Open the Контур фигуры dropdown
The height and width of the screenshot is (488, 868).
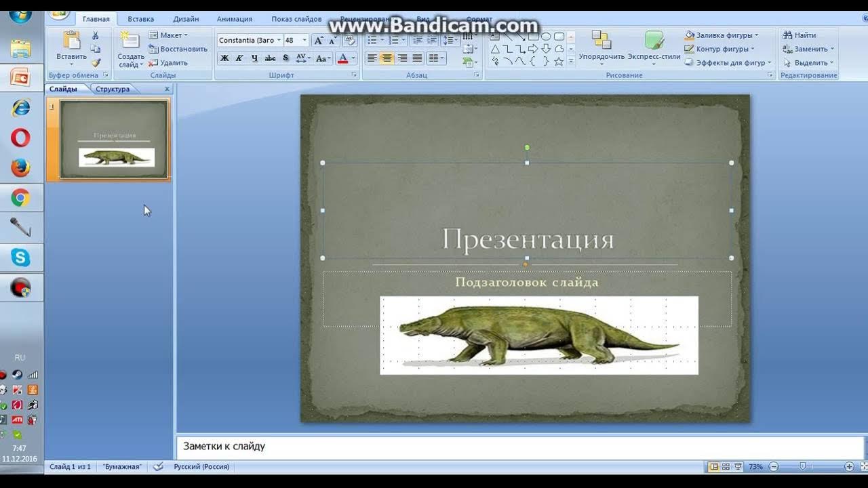click(721, 49)
